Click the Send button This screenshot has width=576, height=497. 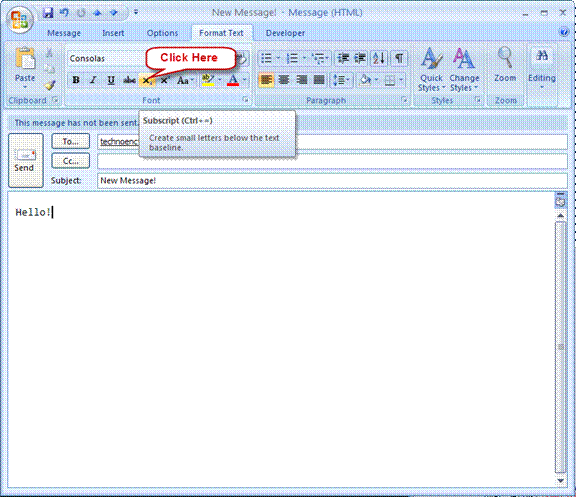[x=26, y=161]
